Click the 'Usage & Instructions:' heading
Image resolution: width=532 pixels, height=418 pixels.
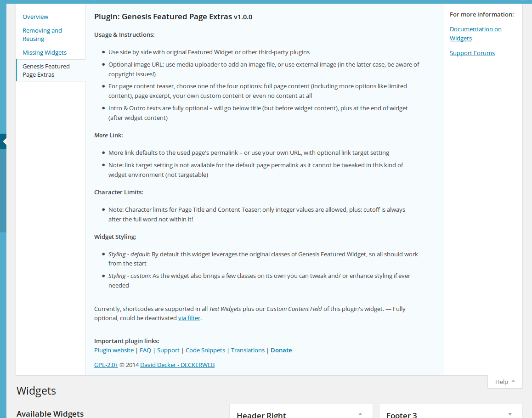click(124, 34)
